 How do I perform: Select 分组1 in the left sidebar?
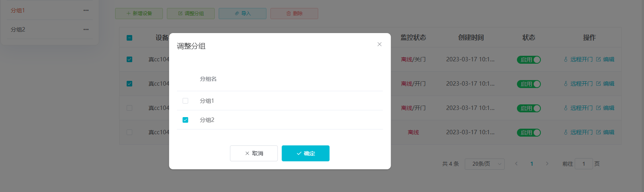(x=18, y=10)
